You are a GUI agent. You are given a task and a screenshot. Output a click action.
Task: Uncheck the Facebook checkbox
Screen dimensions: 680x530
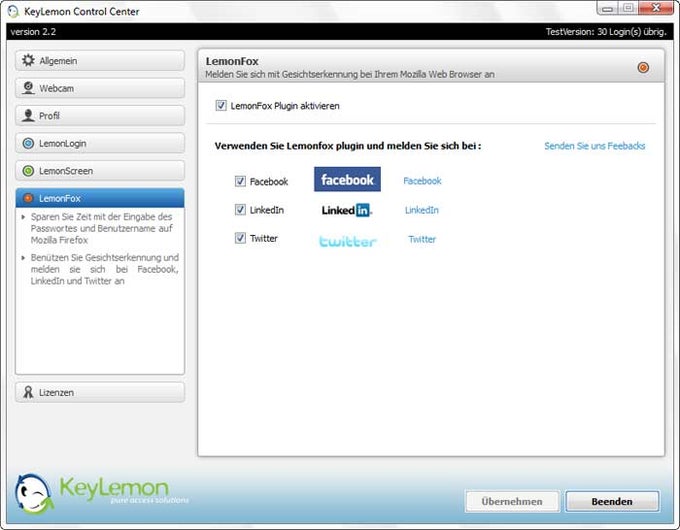click(240, 181)
